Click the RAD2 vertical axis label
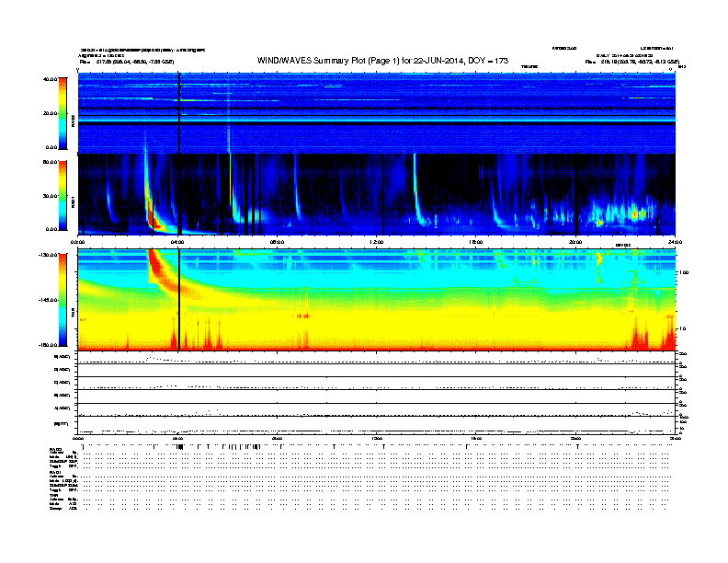This screenshot has width=728, height=563. click(x=73, y=121)
